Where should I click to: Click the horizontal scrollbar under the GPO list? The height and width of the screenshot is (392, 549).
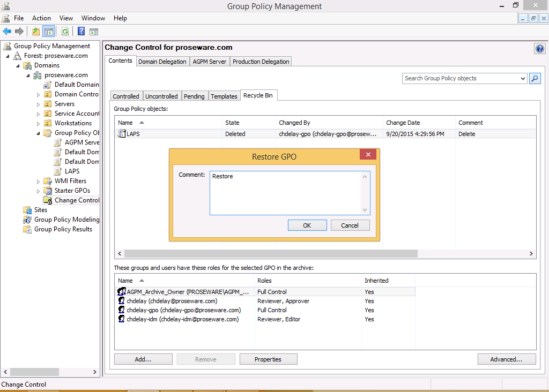[x=271, y=254]
